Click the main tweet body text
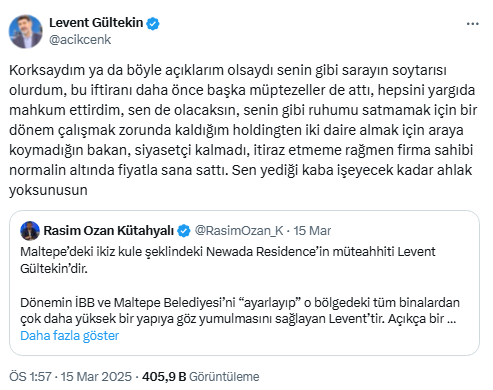 pyautogui.click(x=243, y=130)
